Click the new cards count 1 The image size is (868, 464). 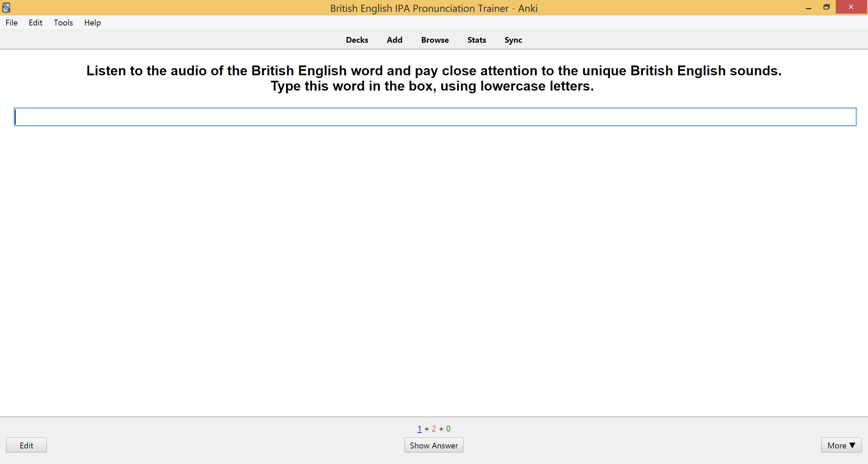pos(419,429)
